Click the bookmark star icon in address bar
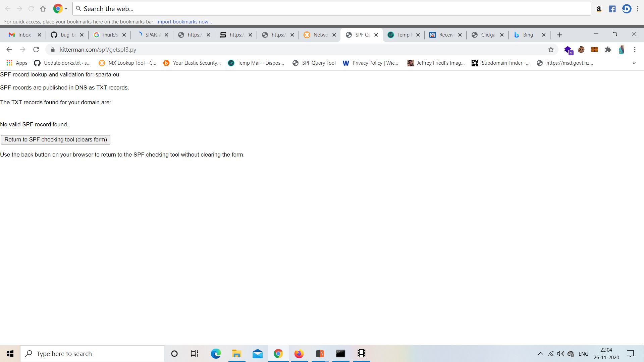The width and height of the screenshot is (644, 362). click(x=551, y=50)
